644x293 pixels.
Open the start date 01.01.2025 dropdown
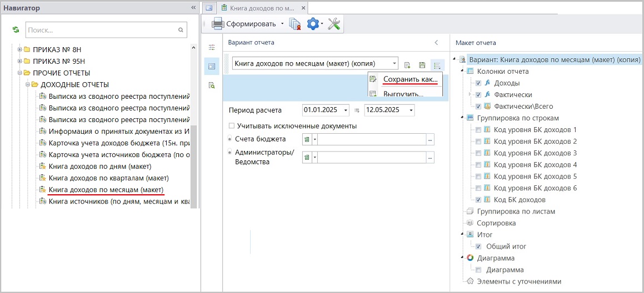346,110
